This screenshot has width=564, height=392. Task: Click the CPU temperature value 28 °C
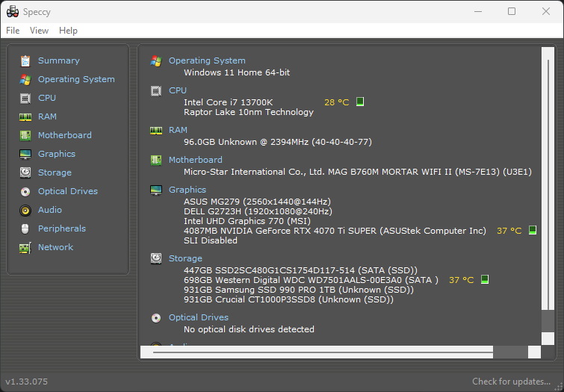[x=337, y=102]
